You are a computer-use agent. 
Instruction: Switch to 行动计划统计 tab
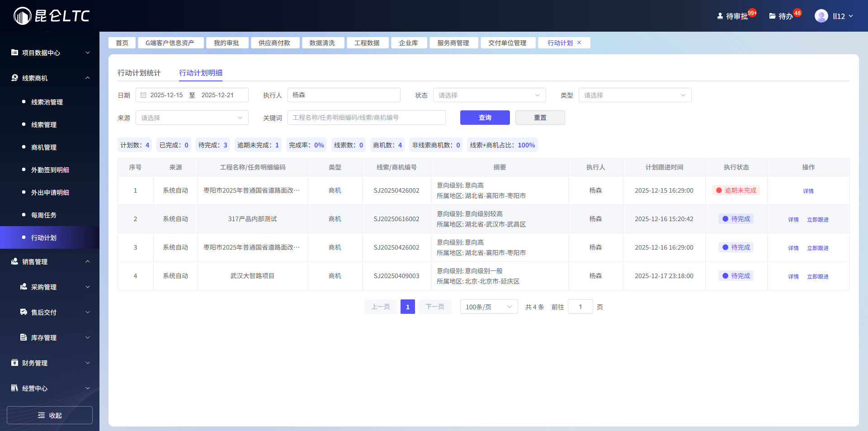tap(139, 73)
